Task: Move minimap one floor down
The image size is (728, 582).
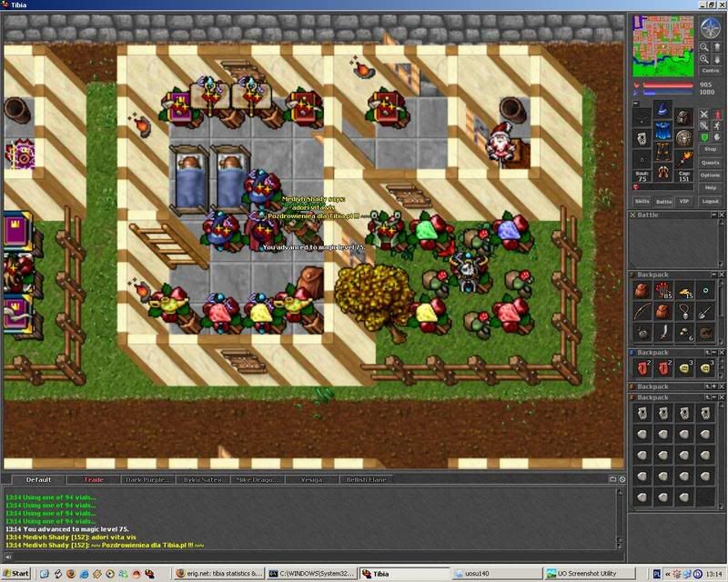Action: (x=716, y=59)
